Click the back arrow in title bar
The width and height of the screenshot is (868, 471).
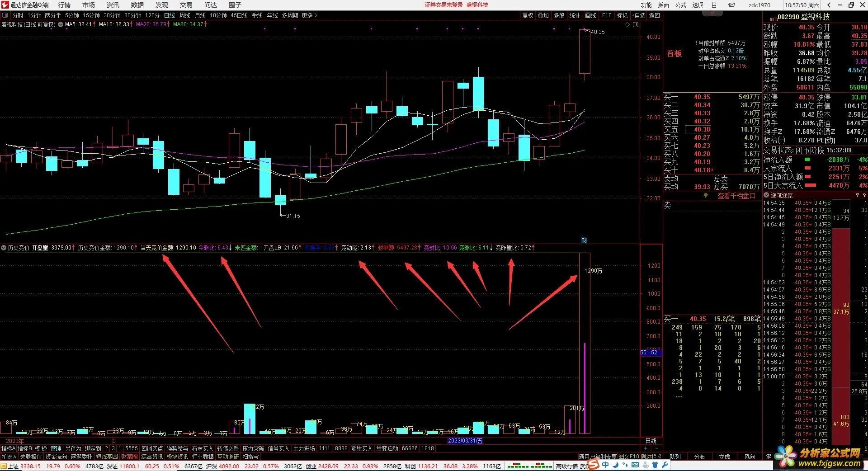(829, 5)
